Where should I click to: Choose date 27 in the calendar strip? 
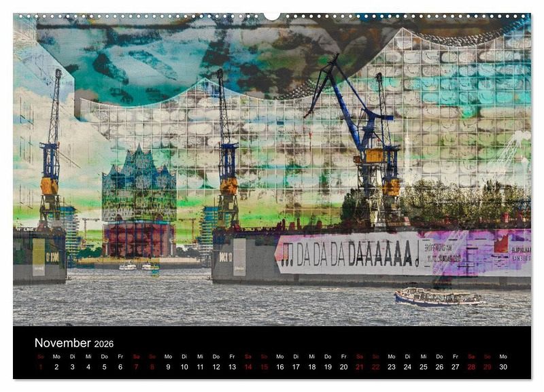coord(456,367)
